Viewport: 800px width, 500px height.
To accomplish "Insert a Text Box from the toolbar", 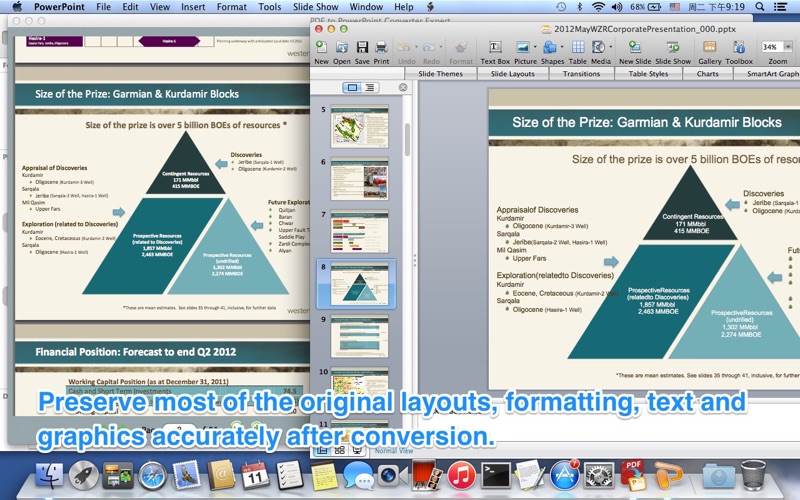I will [x=495, y=47].
